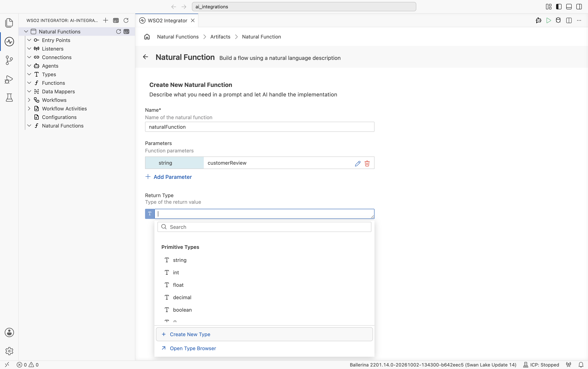Click the plus icon in sidebar header
Image resolution: width=588 pixels, height=369 pixels.
[105, 20]
